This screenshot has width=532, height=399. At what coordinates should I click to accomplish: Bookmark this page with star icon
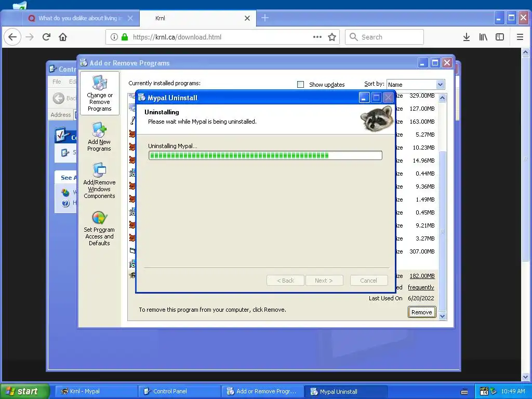(x=332, y=37)
